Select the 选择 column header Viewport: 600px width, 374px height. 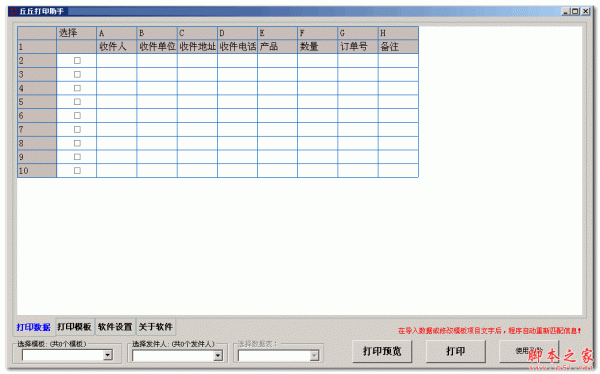click(x=76, y=33)
